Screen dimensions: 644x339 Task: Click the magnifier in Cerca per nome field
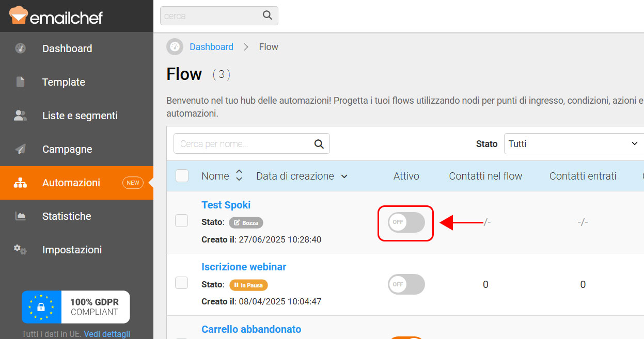[319, 144]
